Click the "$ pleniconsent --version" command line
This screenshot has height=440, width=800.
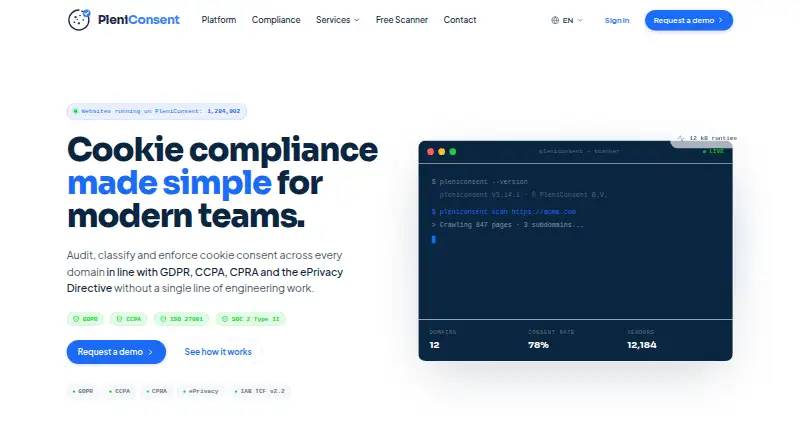pos(480,182)
